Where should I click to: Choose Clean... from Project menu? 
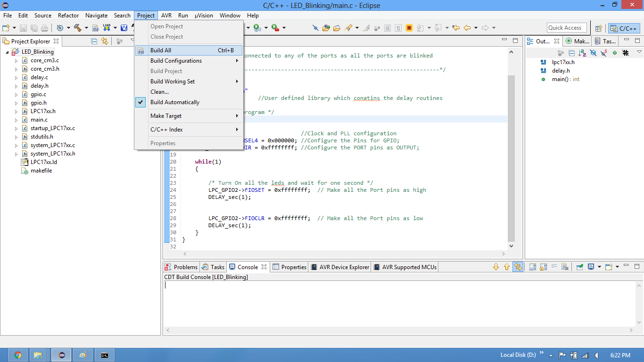coord(189,92)
